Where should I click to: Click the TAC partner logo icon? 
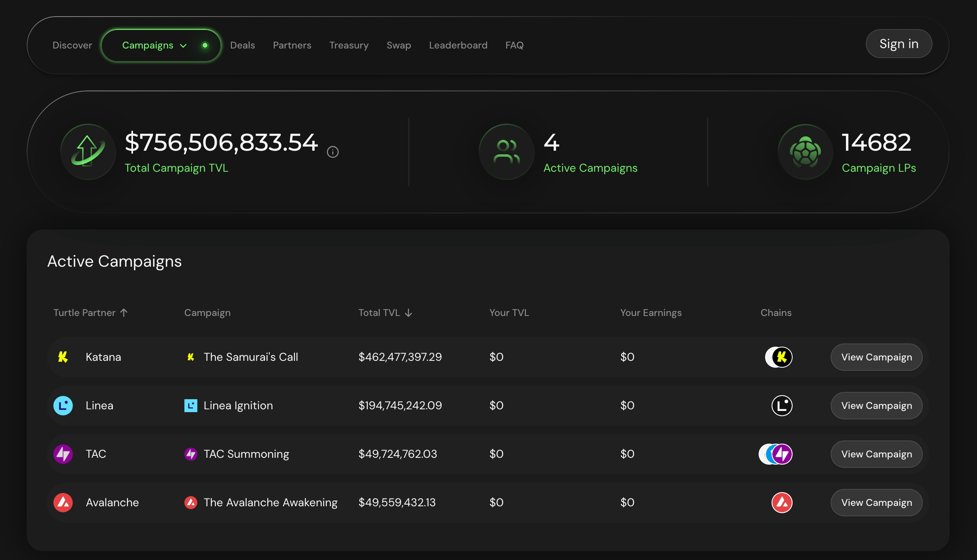63,454
